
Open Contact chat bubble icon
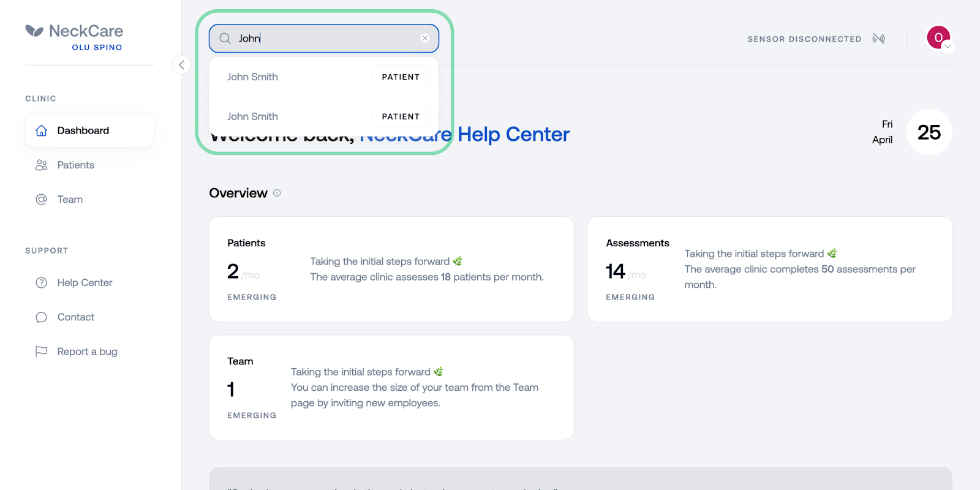point(42,317)
